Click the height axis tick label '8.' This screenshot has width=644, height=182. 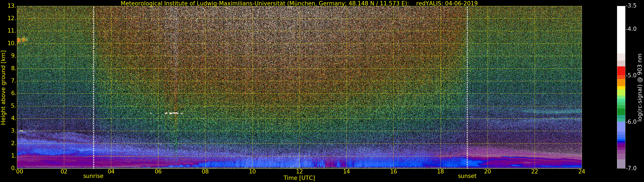[13, 68]
